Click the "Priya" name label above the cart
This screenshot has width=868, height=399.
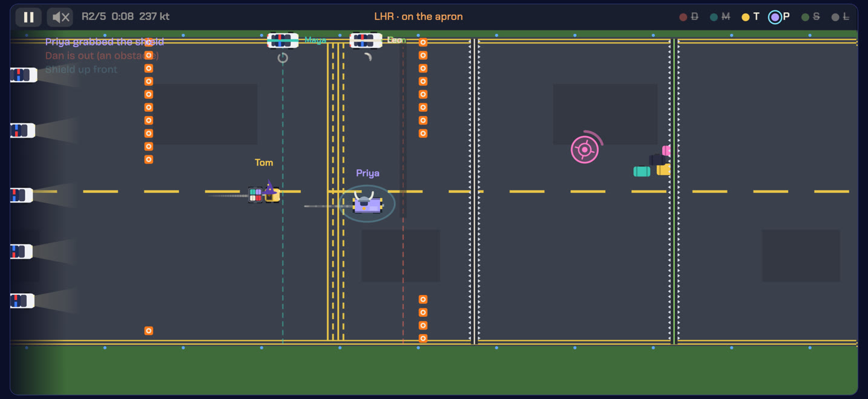point(367,174)
